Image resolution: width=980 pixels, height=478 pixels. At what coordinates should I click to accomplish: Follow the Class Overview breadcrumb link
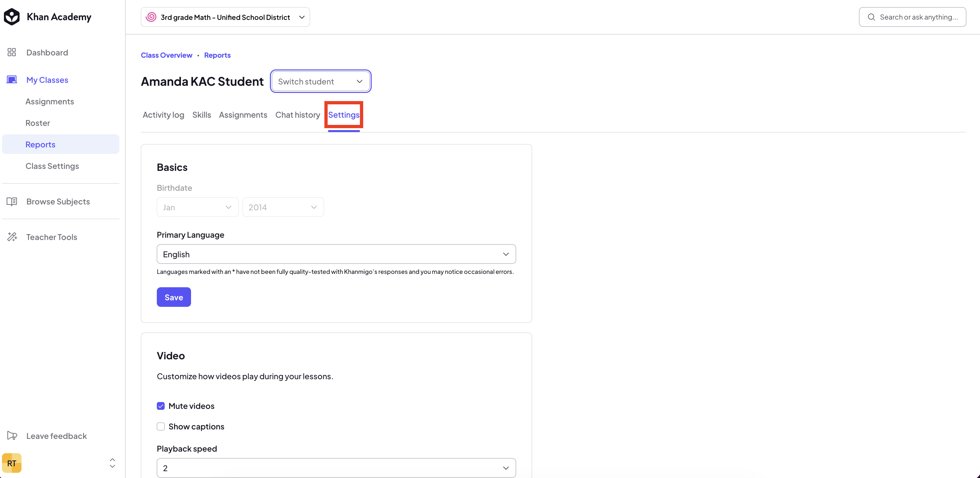[x=167, y=55]
